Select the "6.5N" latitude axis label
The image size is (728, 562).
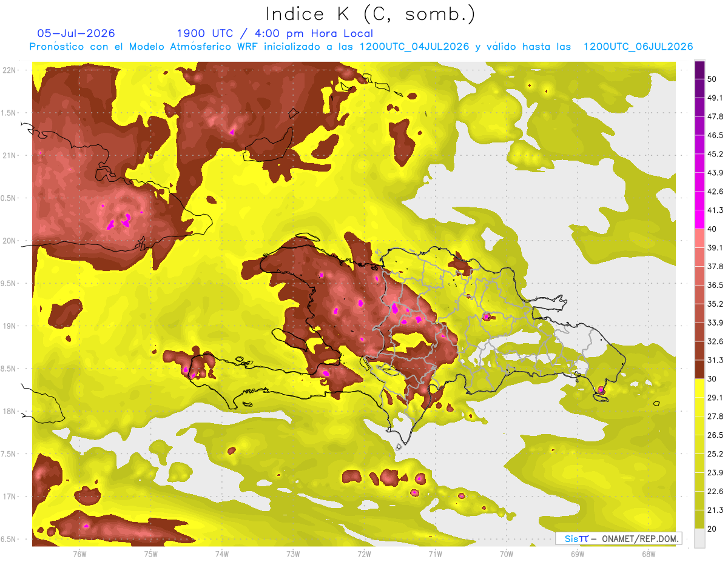(x=9, y=539)
